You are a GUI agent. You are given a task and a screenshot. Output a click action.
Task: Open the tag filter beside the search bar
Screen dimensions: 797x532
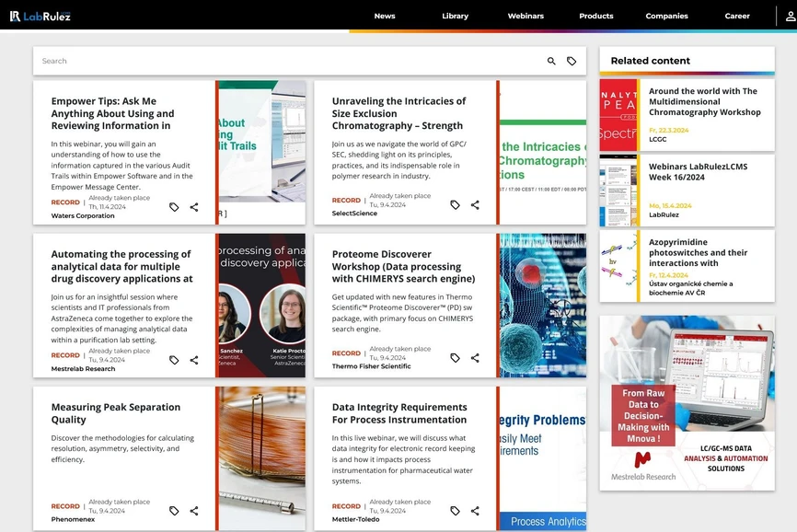(x=572, y=61)
